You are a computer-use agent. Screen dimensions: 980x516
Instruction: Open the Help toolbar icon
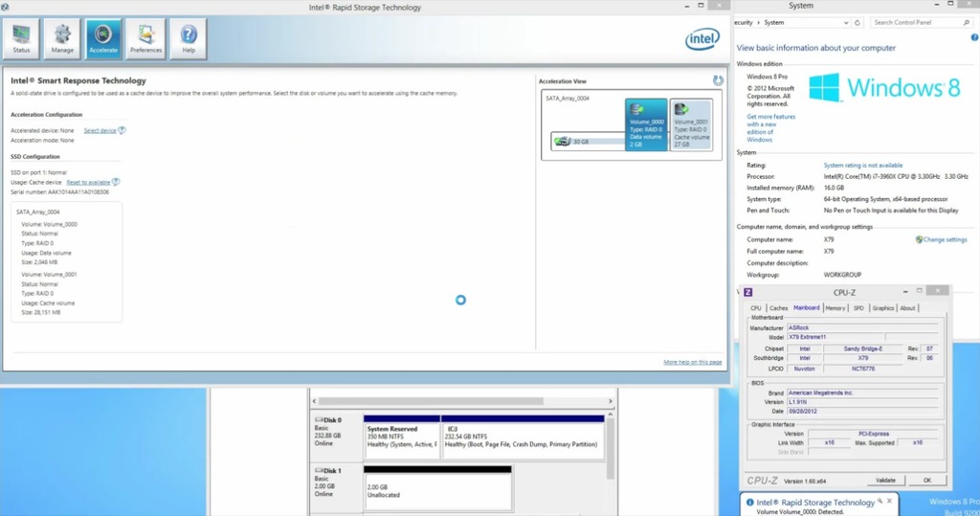click(x=189, y=39)
